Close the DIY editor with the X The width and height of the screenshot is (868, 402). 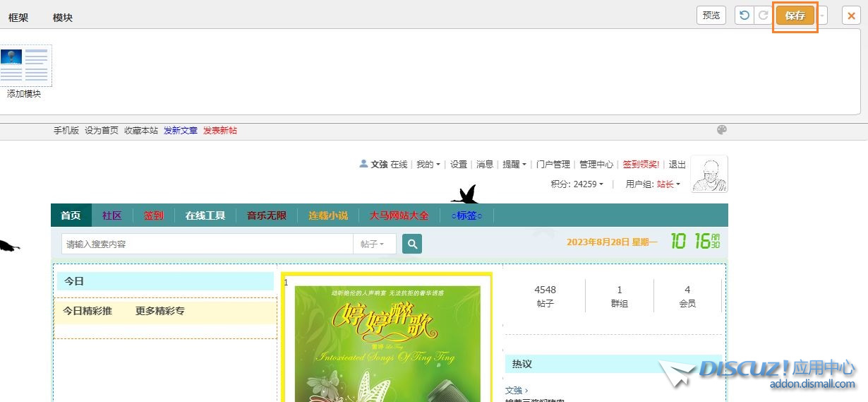[x=851, y=16]
